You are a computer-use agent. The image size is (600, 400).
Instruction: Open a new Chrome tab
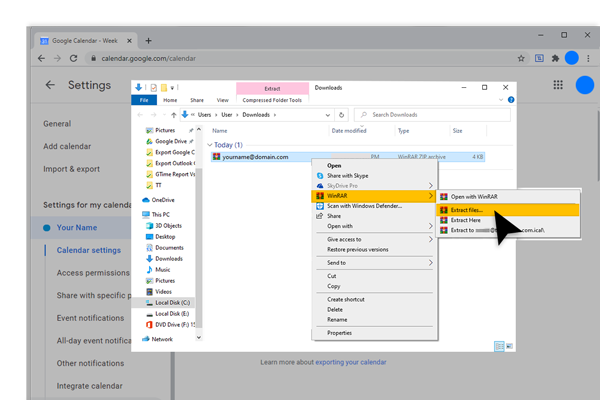coord(148,41)
